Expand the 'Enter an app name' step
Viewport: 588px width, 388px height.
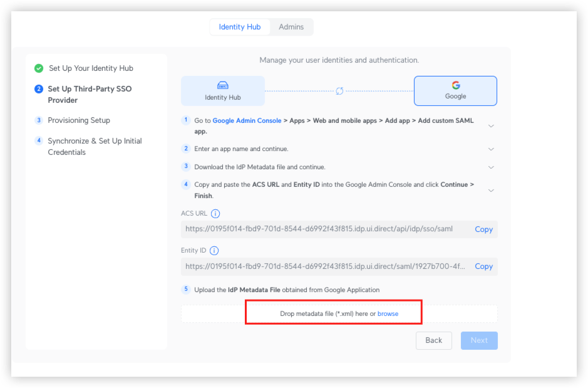point(491,149)
